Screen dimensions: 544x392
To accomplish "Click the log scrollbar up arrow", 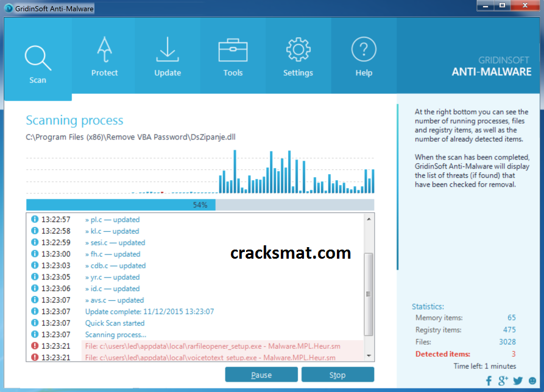I will pyautogui.click(x=369, y=219).
